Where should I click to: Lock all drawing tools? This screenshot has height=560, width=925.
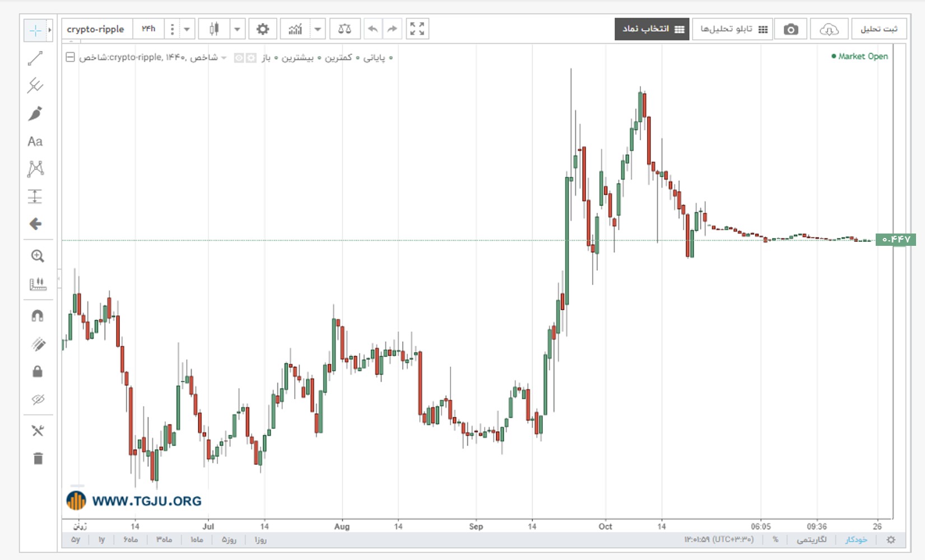pyautogui.click(x=38, y=371)
